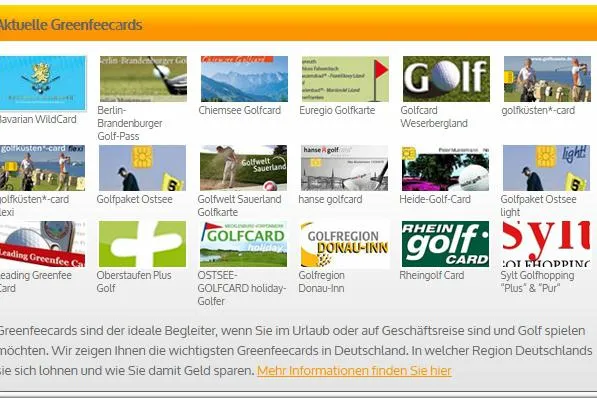Image resolution: width=597 pixels, height=398 pixels.
Task: Follow the OSTSEE-GOLFCARD holiday-Golfer text link
Action: 241,288
